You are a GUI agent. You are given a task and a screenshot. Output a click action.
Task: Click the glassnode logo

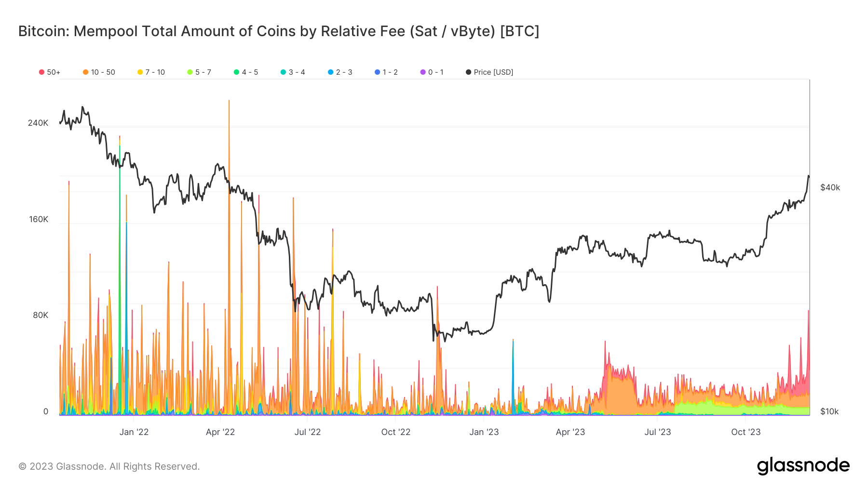803,466
